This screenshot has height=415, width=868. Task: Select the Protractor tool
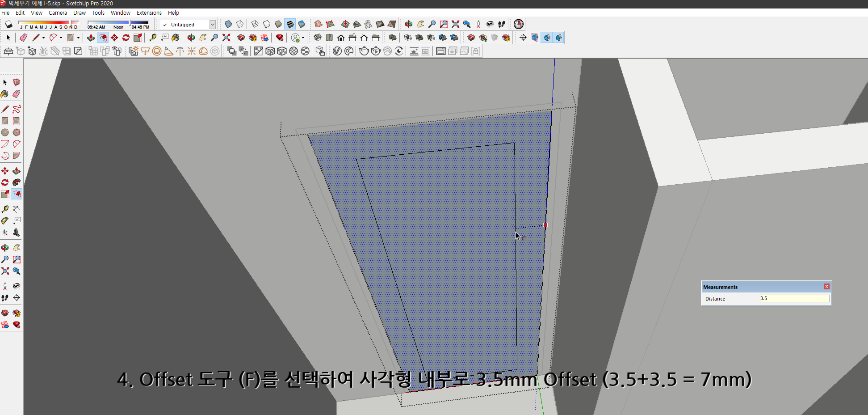coord(5,220)
